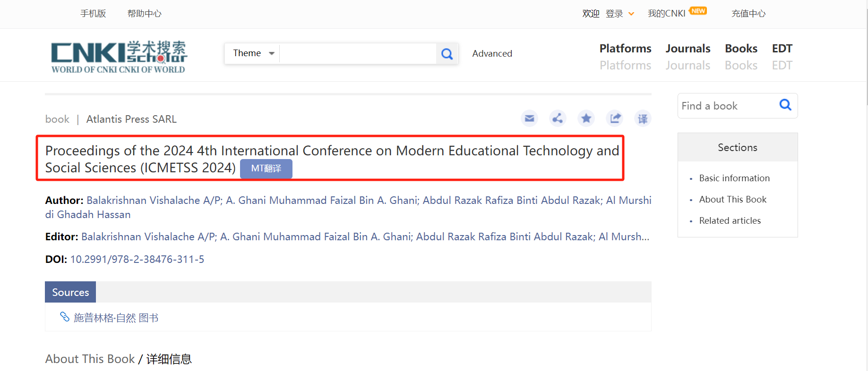The width and height of the screenshot is (868, 371).
Task: Open the Books menu
Action: point(741,49)
